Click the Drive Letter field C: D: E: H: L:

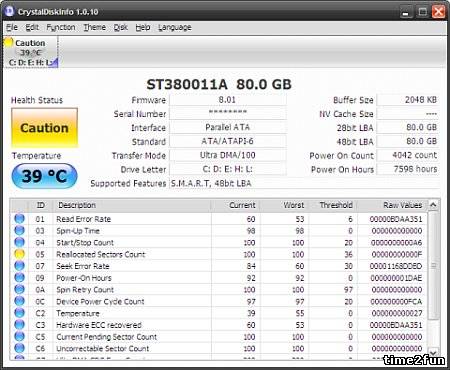228,169
